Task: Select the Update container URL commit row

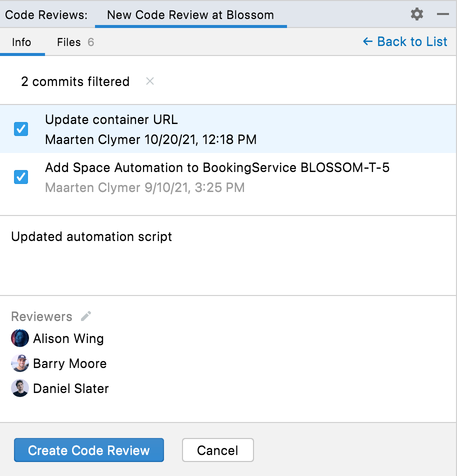Action: pyautogui.click(x=150, y=129)
